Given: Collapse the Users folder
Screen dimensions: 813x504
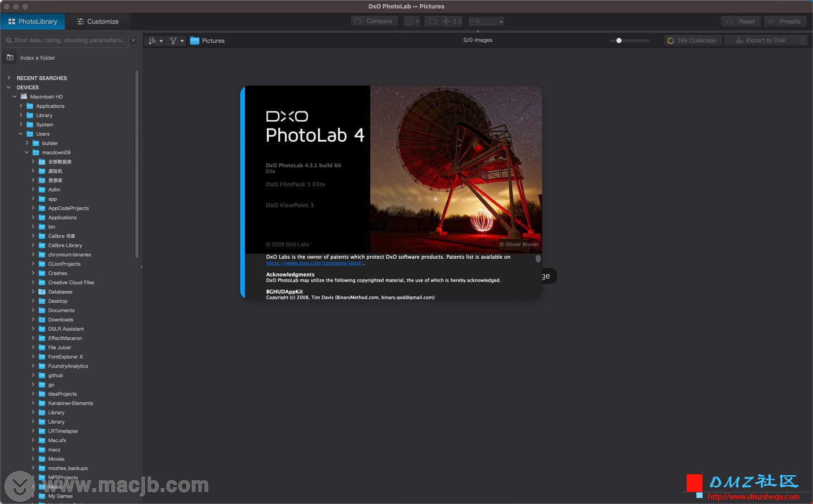Looking at the screenshot, I should click(x=21, y=134).
